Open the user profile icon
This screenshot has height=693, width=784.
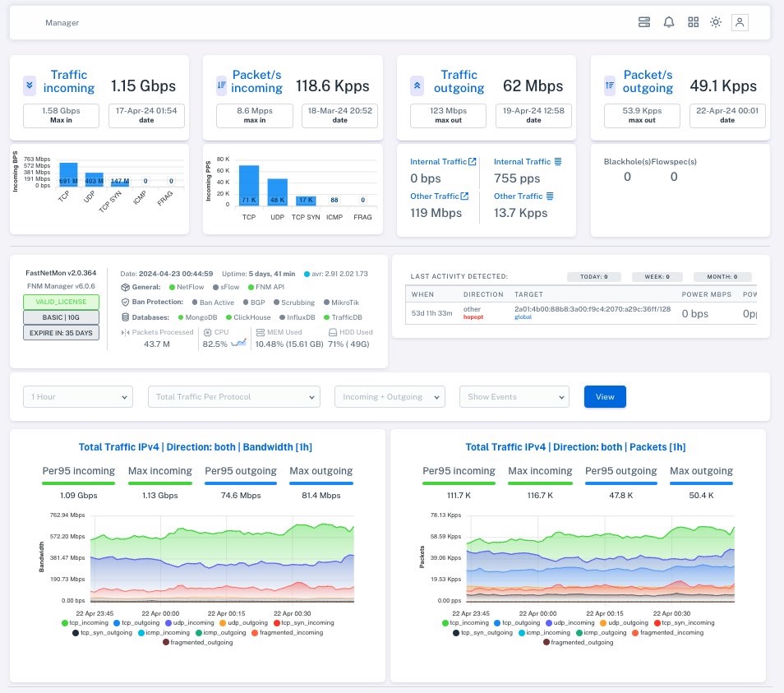[x=740, y=22]
